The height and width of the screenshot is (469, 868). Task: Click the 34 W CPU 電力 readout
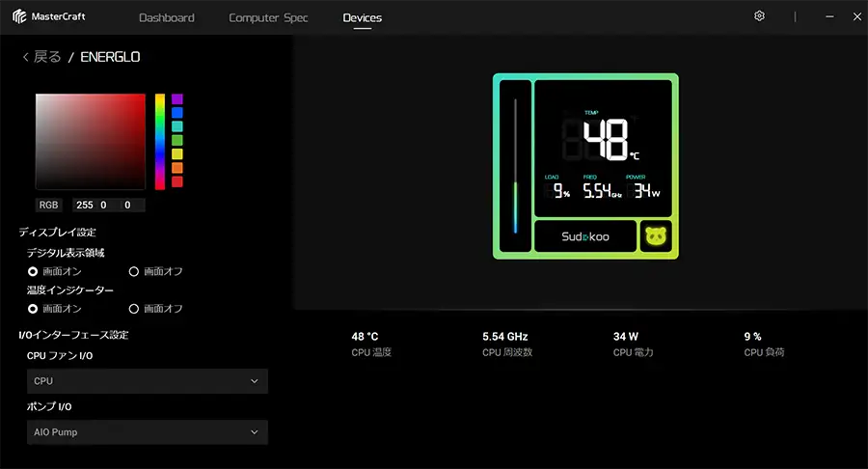click(x=634, y=344)
